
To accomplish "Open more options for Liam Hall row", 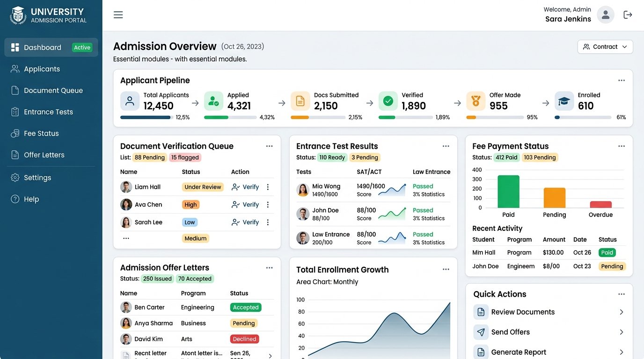I will point(268,187).
